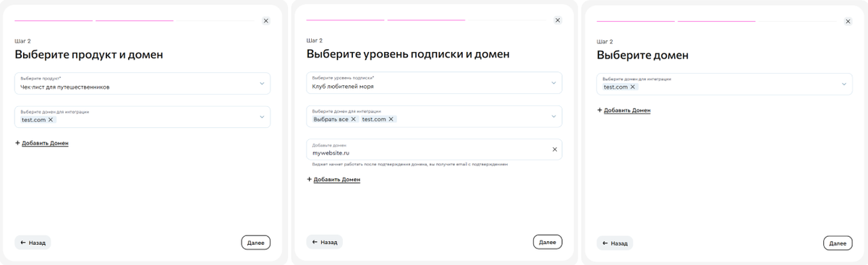Click 'Далее' in 'Выберите домен' dialog
The width and height of the screenshot is (868, 265).
[838, 243]
